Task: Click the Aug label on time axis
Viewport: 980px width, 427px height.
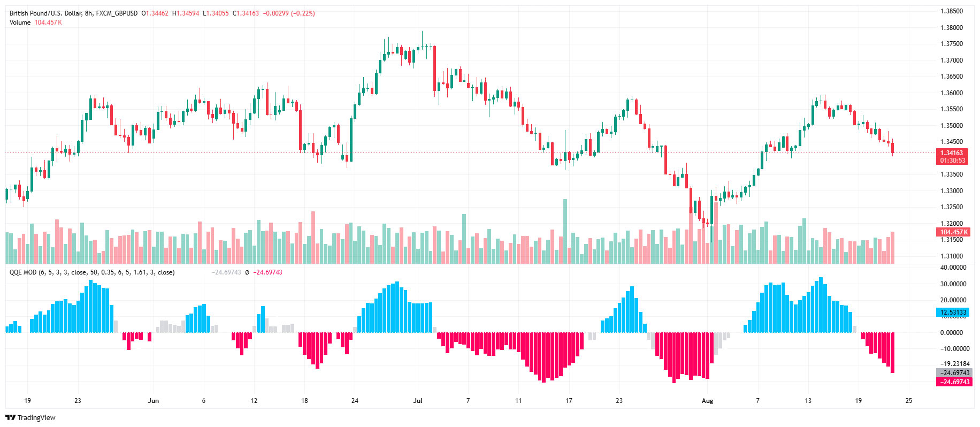Action: point(707,401)
